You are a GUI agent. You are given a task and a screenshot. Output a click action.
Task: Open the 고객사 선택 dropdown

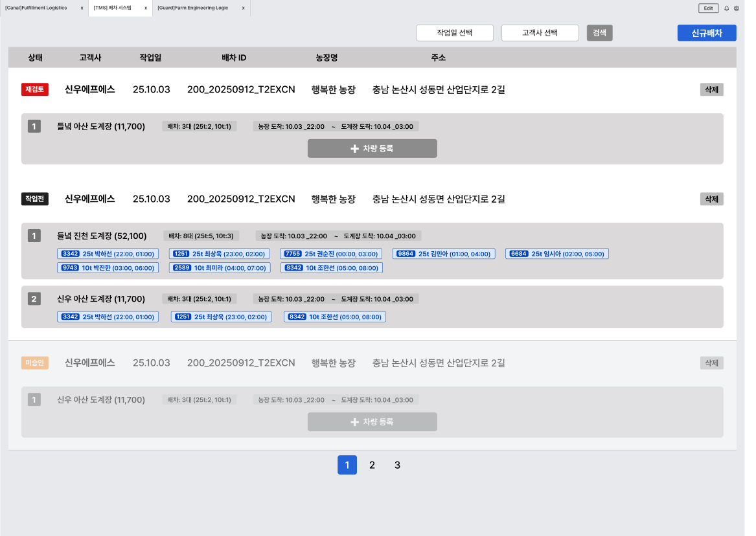point(540,33)
